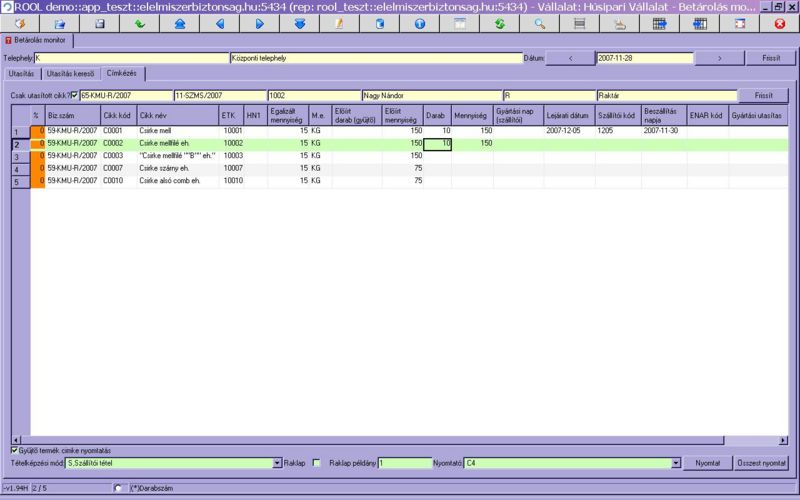Click the blue left arrow toolbar icon
800x500 pixels.
220,23
